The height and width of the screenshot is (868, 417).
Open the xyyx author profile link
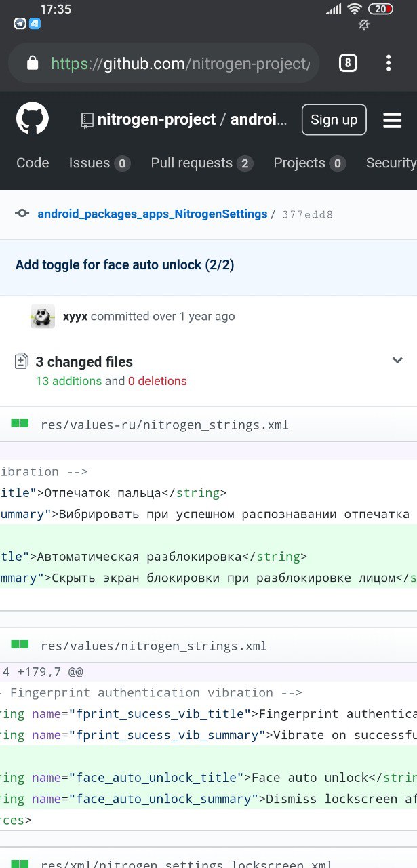click(x=75, y=316)
